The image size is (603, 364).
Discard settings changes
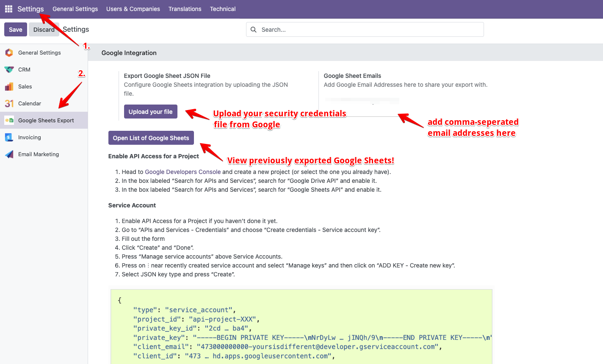click(44, 30)
